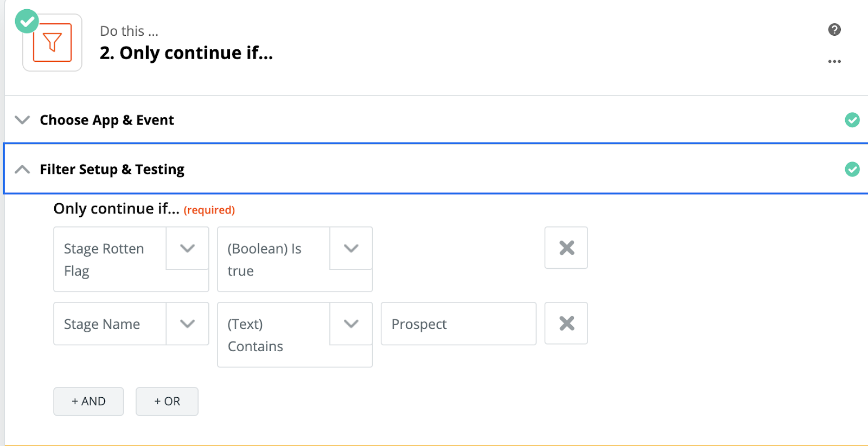Click the orange filter funnel icon

click(x=52, y=43)
